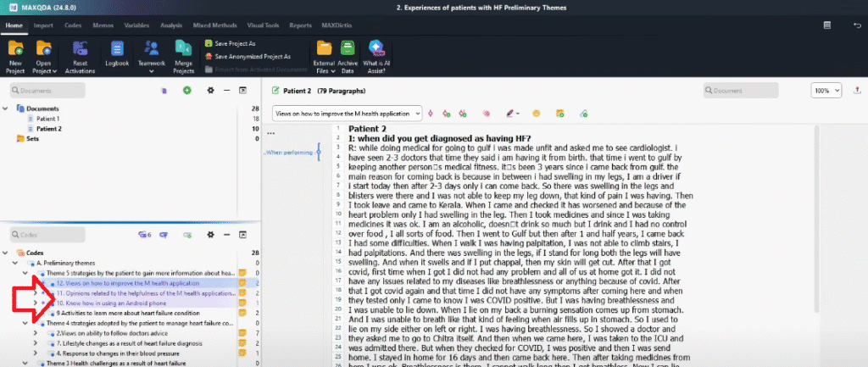Click Merge Projects
868x367 pixels.
[183, 57]
